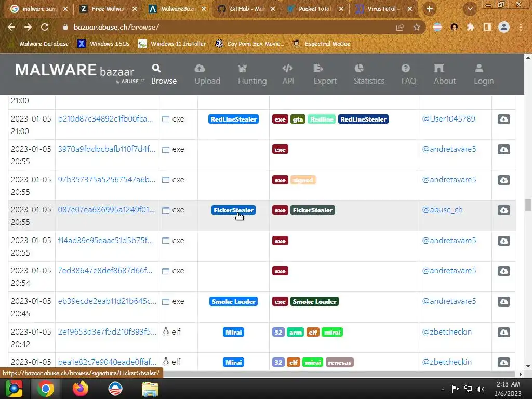532x399 pixels.
Task: Share this page from the address bar
Action: point(400,27)
